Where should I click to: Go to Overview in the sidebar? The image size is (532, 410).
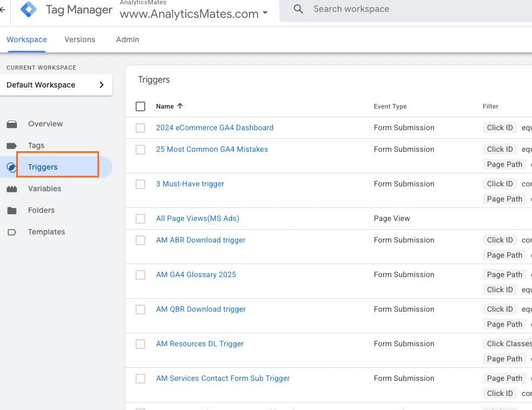click(x=45, y=124)
